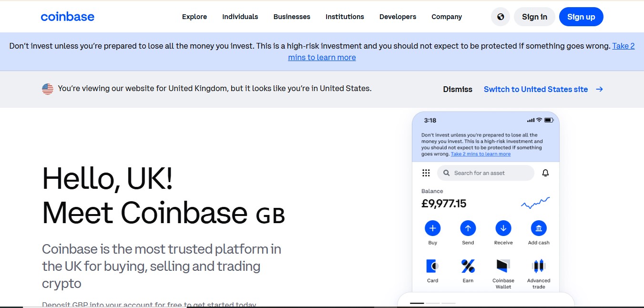Open the Developers menu
This screenshot has width=644, height=308.
pos(398,17)
